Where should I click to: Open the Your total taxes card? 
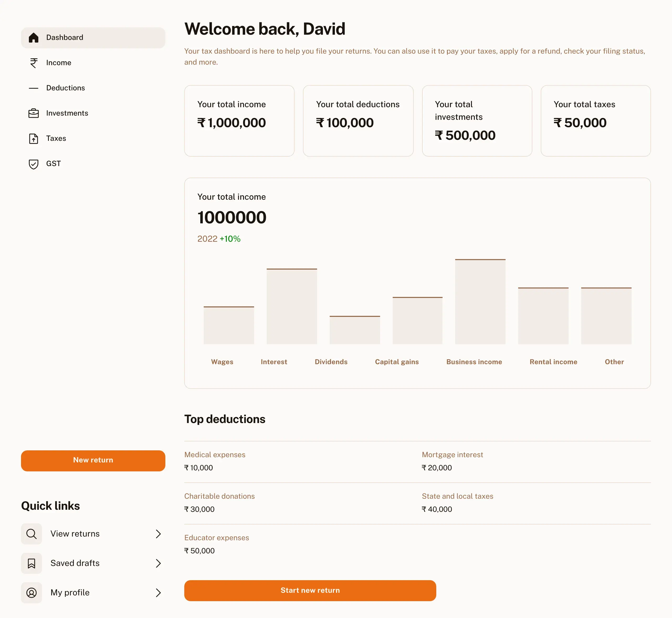point(595,121)
